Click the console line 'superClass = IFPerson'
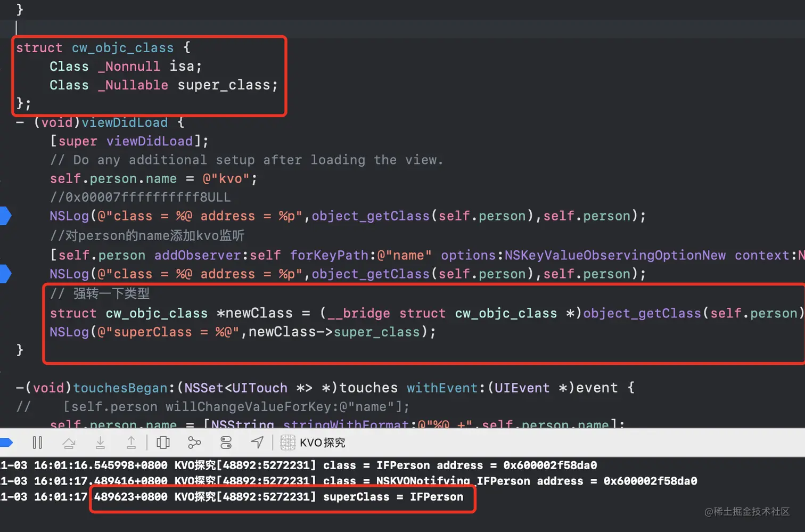 pyautogui.click(x=232, y=497)
